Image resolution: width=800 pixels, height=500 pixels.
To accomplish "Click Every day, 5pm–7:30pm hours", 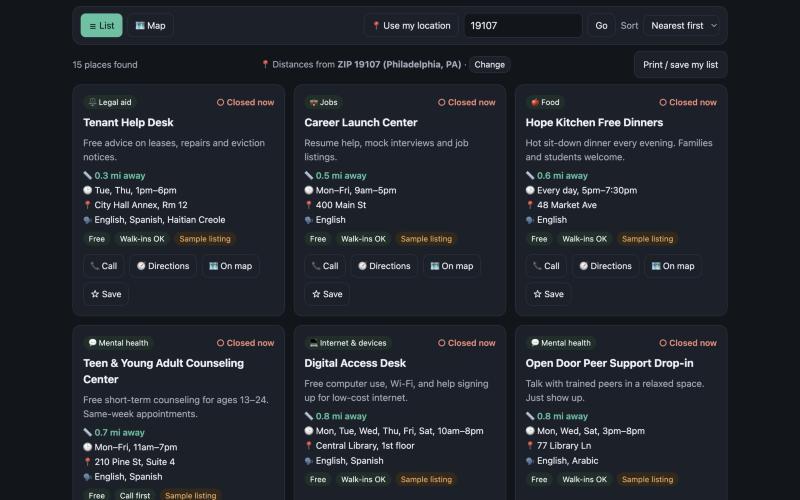I will (x=587, y=190).
